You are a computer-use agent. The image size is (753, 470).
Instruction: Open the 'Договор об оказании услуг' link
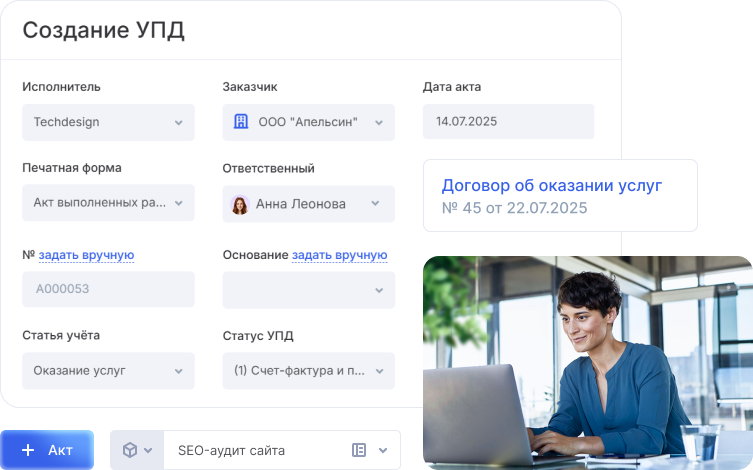tap(552, 185)
